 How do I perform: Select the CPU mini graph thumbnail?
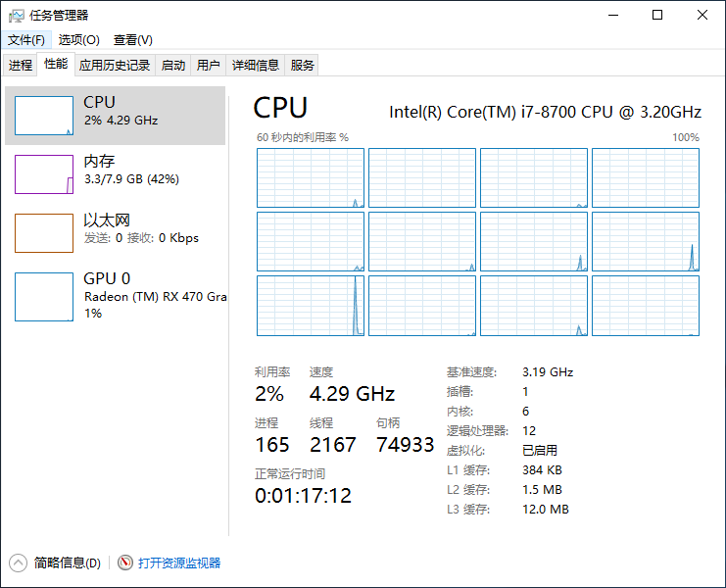point(44,116)
